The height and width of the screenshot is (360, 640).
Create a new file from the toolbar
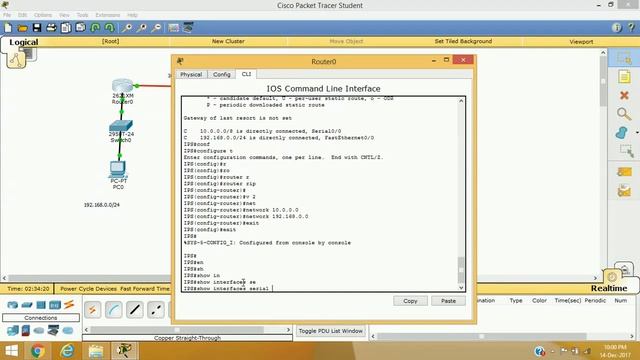click(8, 28)
